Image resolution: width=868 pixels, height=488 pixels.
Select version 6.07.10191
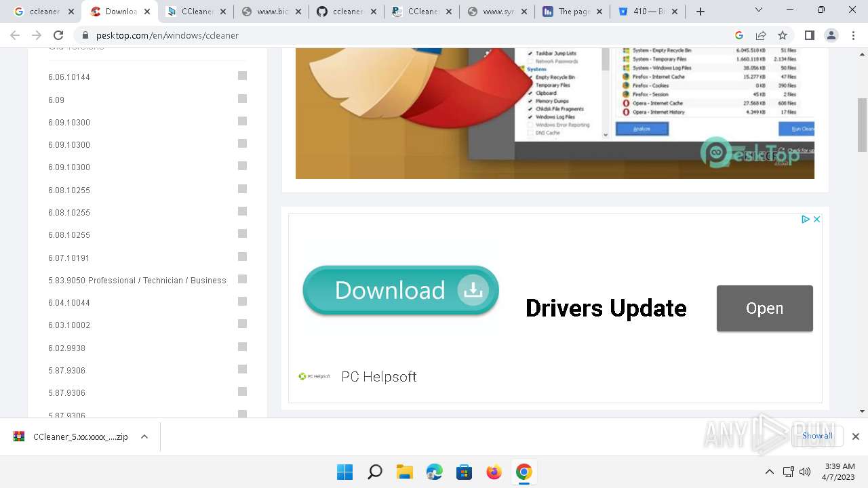(x=69, y=258)
